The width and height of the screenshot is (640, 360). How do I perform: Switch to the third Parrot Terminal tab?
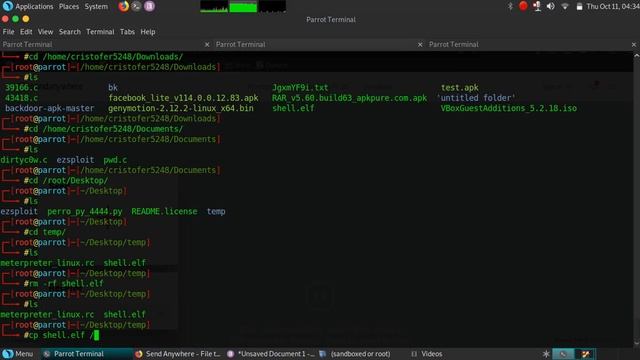[532, 44]
